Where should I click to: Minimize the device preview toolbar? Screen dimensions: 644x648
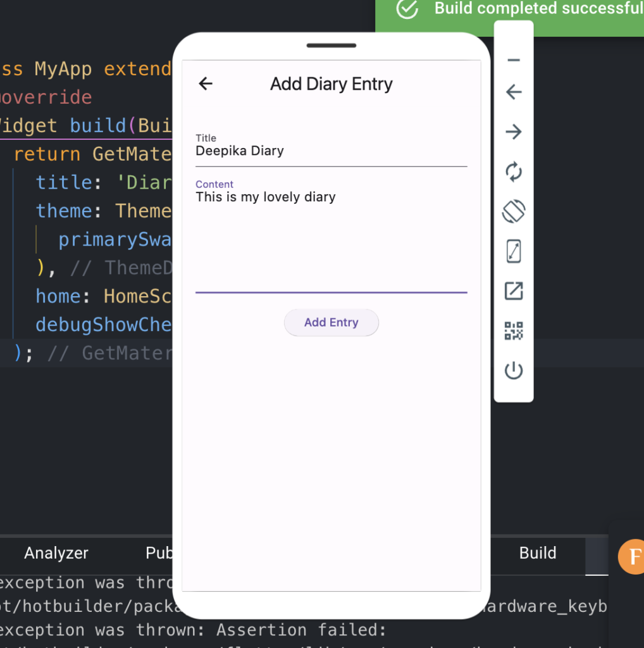514,60
